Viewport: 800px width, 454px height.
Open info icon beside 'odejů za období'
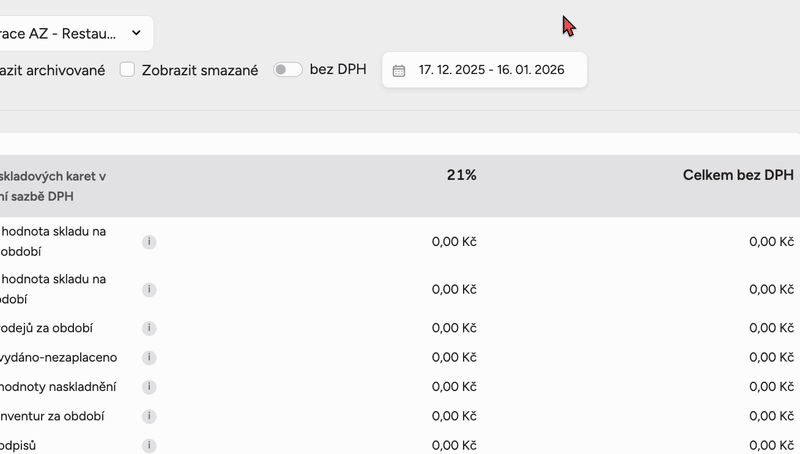click(149, 328)
